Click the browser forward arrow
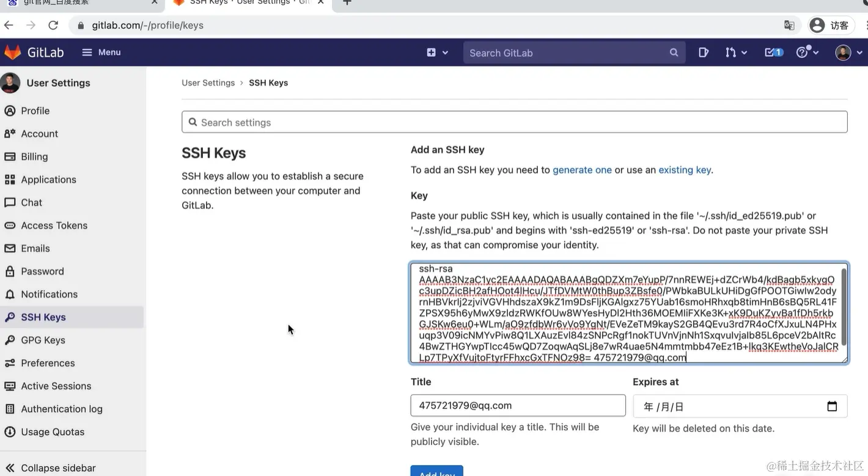This screenshot has height=476, width=868. pyautogui.click(x=31, y=25)
